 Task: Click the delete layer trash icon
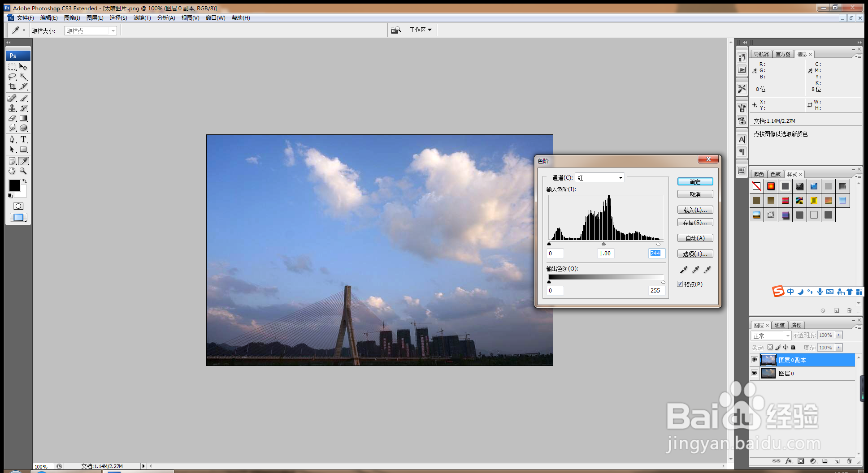(849, 461)
